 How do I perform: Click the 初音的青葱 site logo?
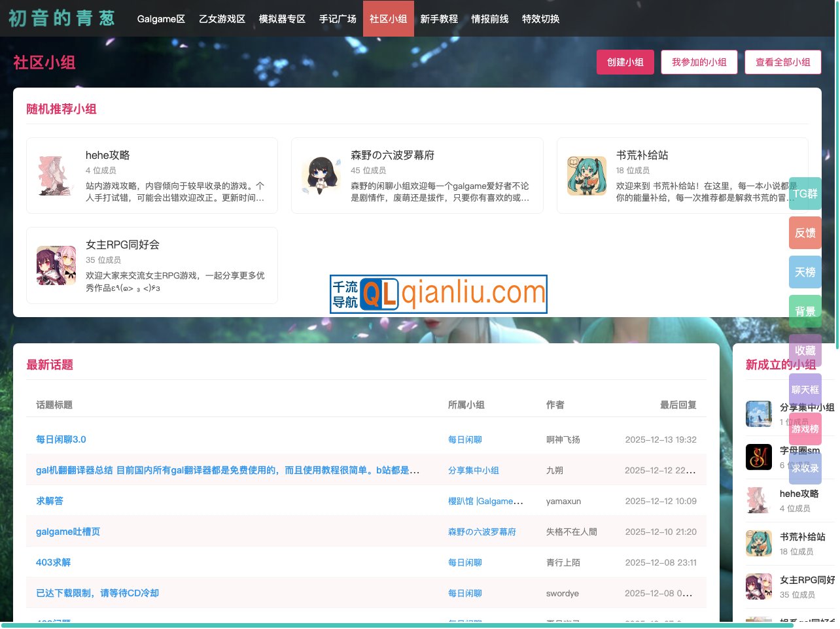coord(61,18)
